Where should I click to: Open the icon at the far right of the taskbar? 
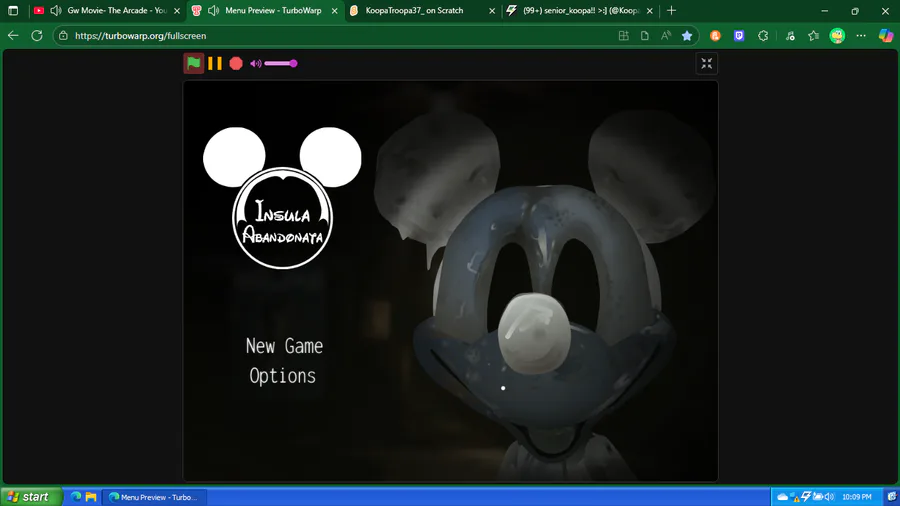(891, 497)
